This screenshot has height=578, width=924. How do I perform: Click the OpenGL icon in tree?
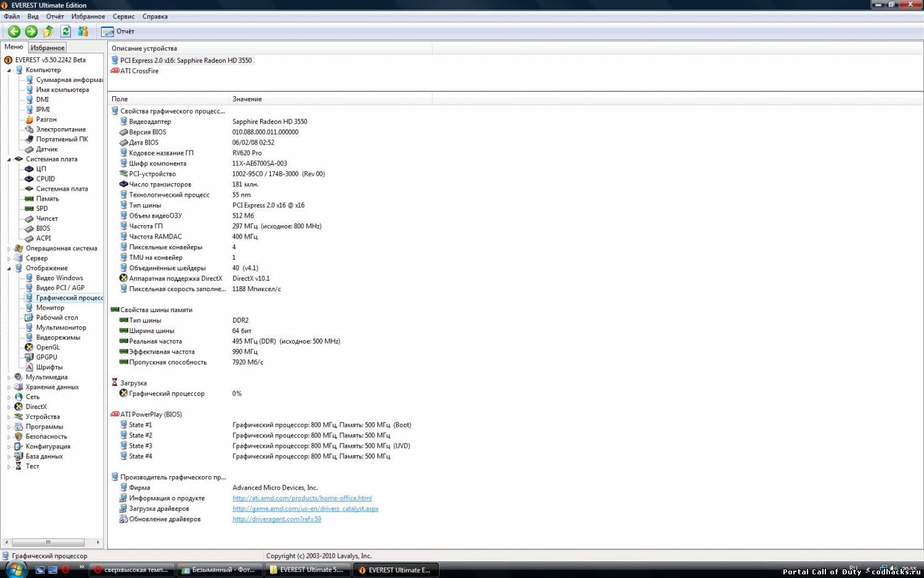coord(29,347)
